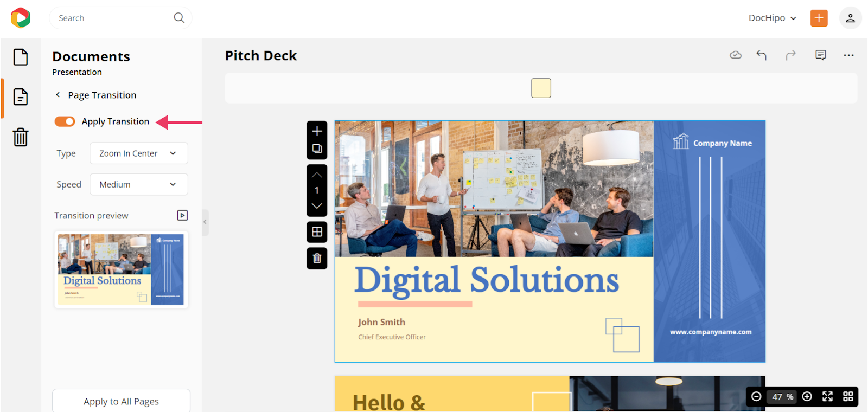This screenshot has width=868, height=412.
Task: Click the Documents panel heading
Action: pos(91,56)
